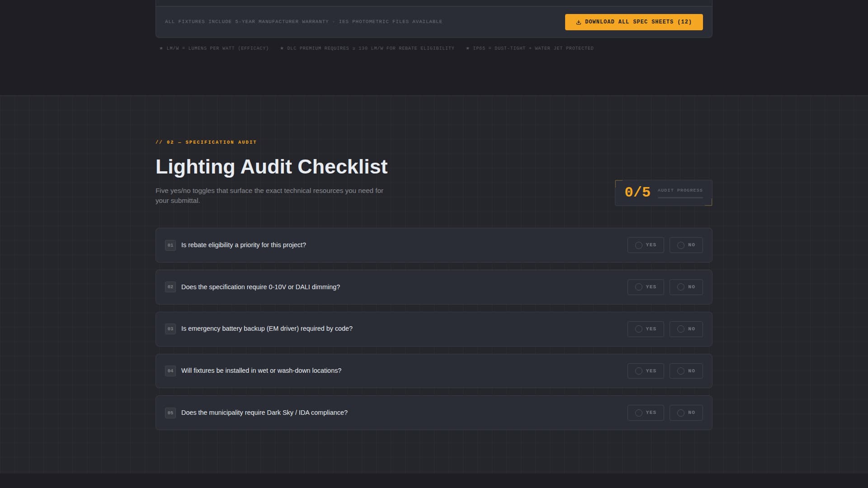Select YES for wet or wash-down locations
868x488 pixels.
coord(646,371)
